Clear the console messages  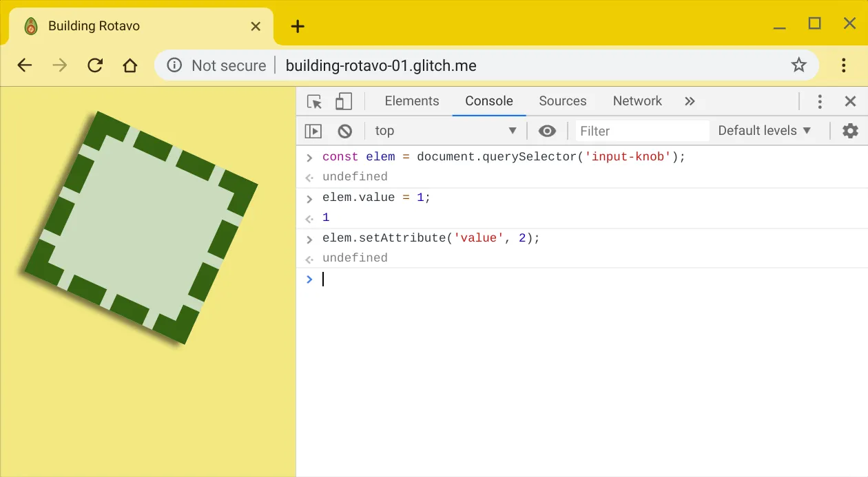click(x=344, y=130)
